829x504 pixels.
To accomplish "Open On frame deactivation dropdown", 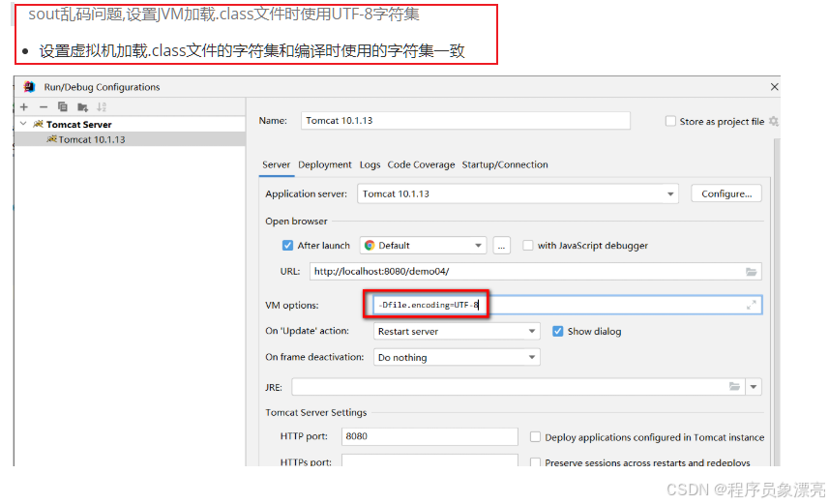I will click(532, 358).
